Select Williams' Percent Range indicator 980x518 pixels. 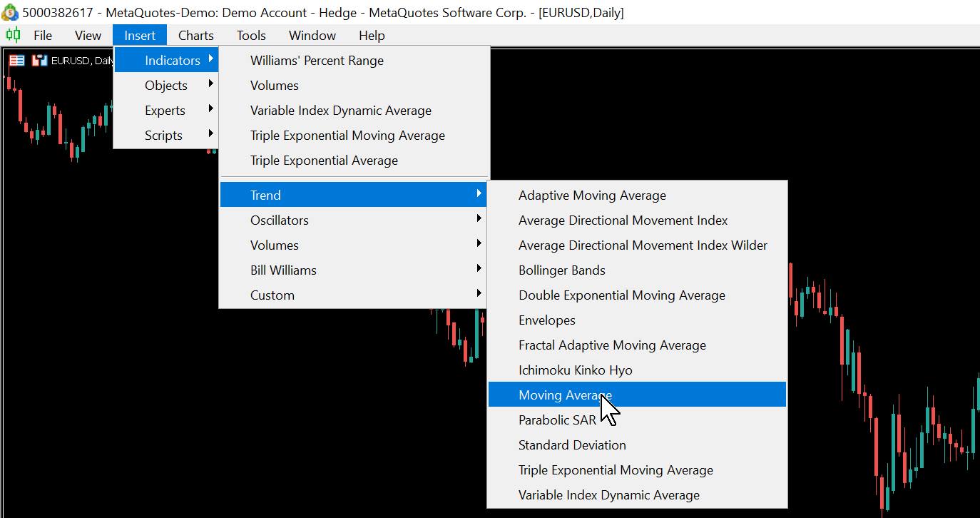354,60
